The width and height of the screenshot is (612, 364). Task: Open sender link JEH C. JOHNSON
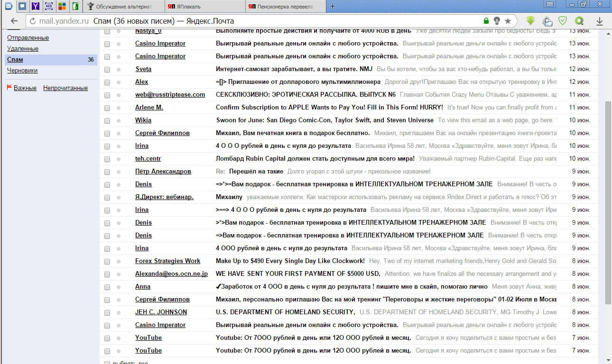[161, 312]
